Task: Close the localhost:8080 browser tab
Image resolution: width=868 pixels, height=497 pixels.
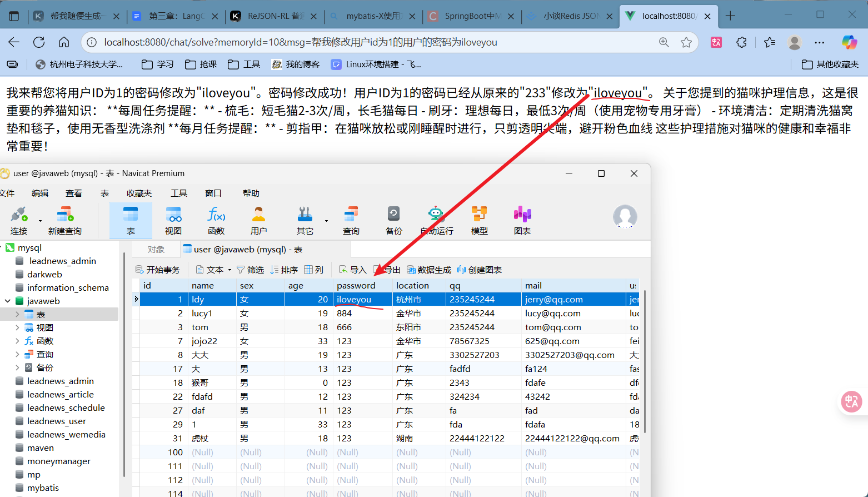Action: coord(707,16)
